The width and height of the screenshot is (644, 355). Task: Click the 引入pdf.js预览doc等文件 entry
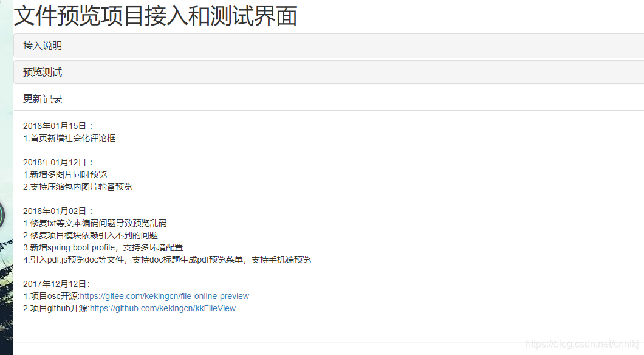click(166, 260)
